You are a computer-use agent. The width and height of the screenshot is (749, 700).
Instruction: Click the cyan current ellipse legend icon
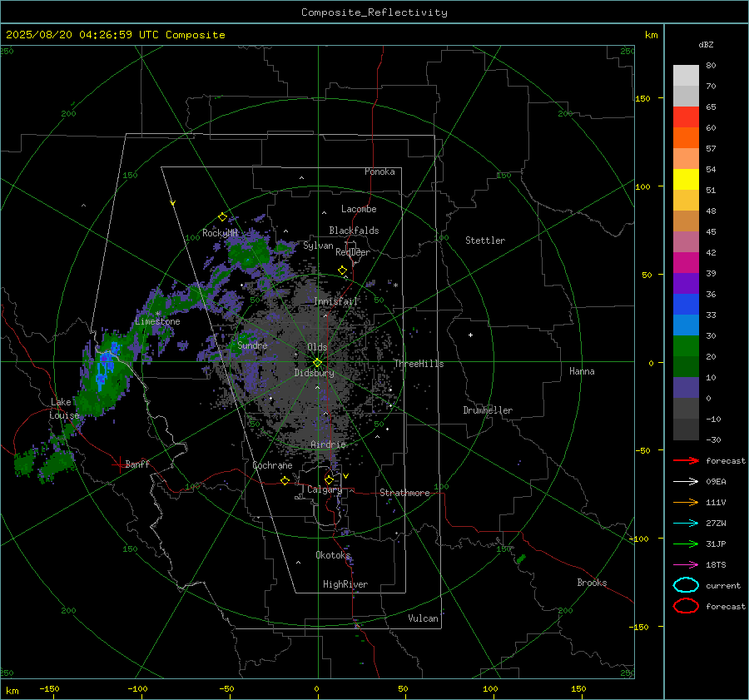[x=686, y=585]
